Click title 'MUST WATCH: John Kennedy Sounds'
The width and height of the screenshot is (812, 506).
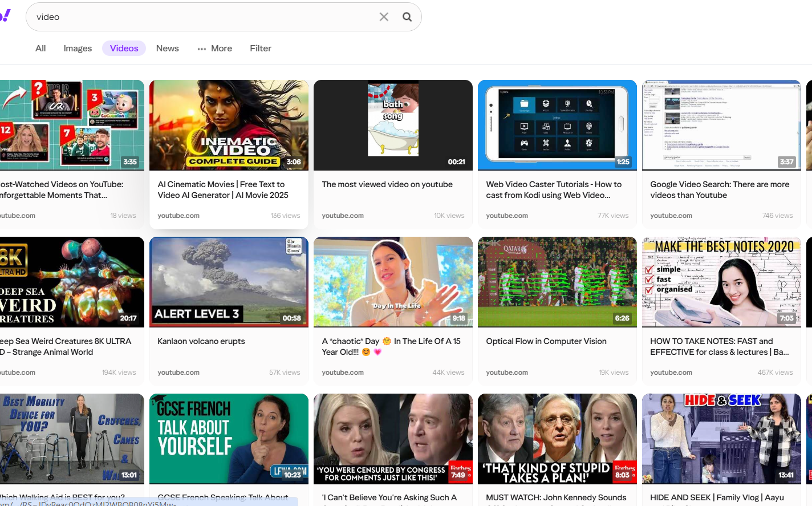point(556,498)
